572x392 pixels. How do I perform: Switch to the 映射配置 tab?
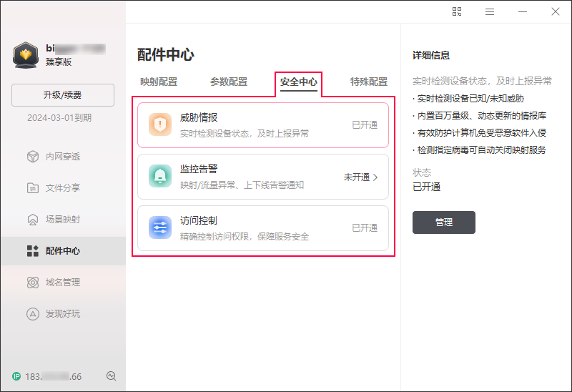click(x=159, y=82)
